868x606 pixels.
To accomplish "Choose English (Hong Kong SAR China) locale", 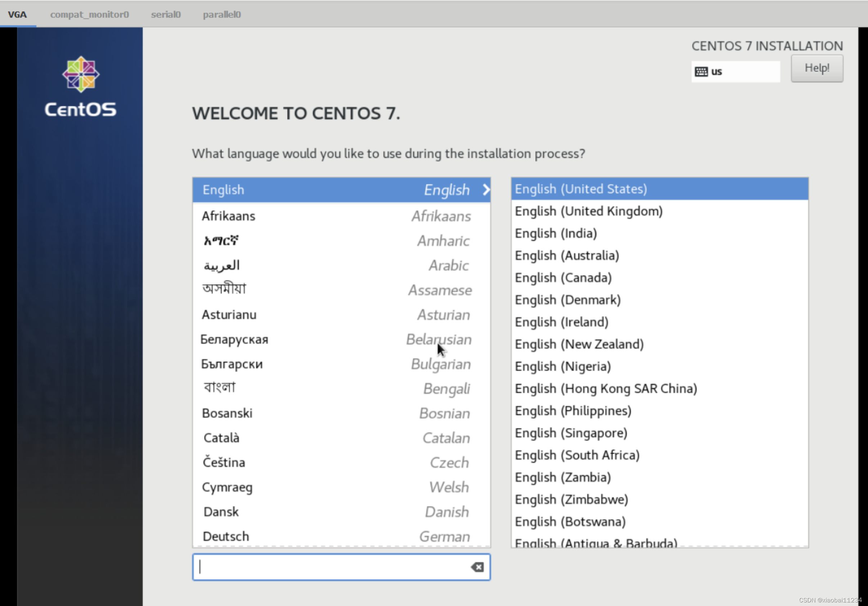I will click(x=660, y=388).
